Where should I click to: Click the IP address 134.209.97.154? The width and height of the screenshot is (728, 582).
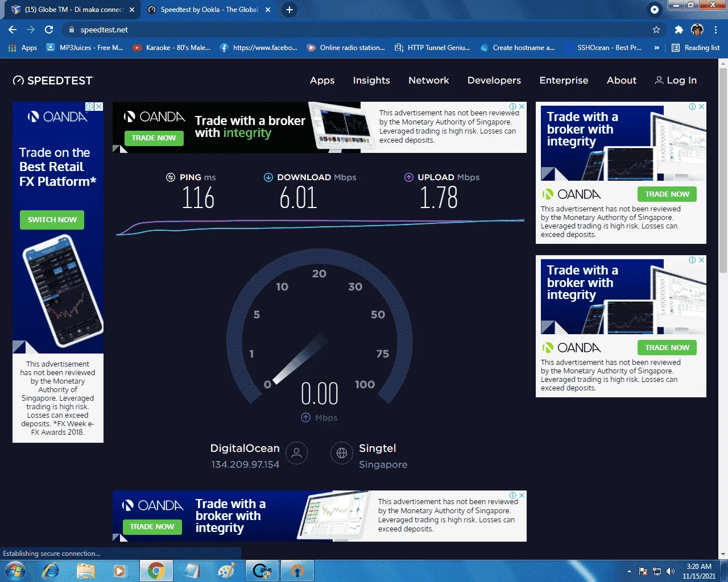click(245, 464)
